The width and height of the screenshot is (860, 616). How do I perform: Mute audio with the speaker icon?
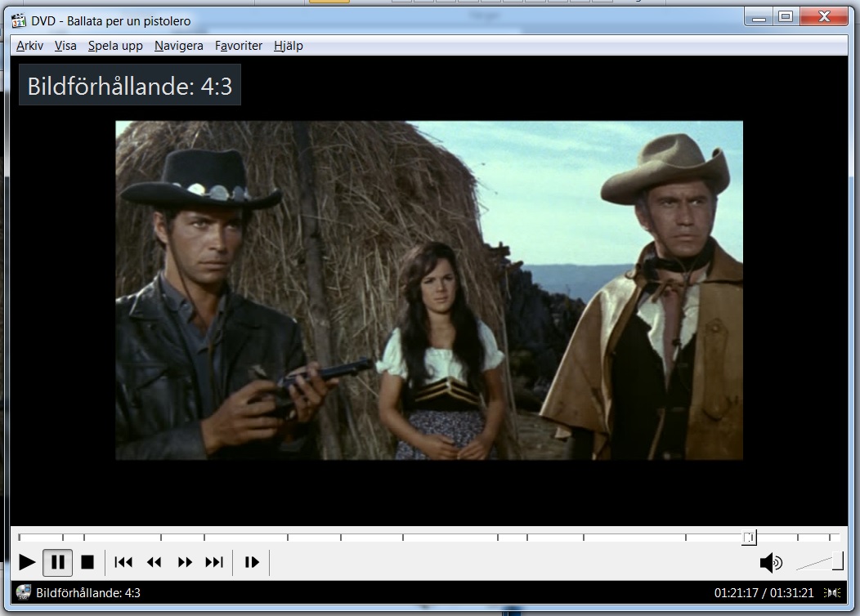[770, 562]
